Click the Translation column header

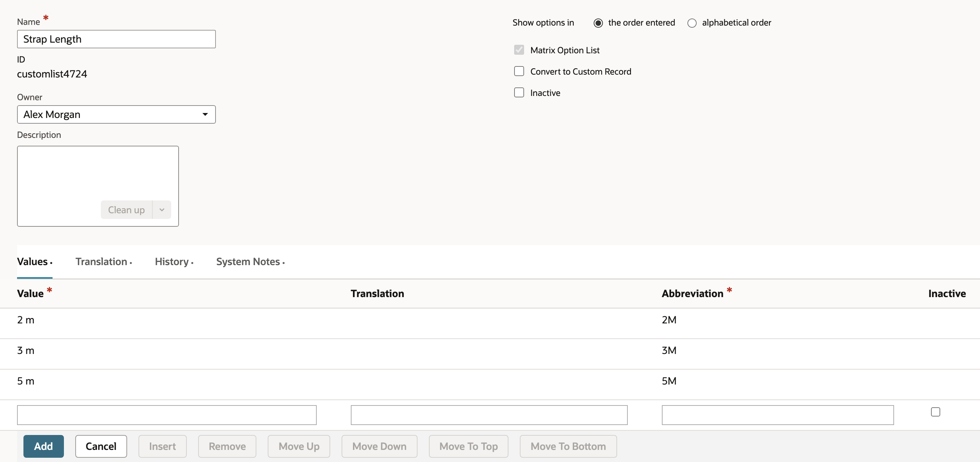tap(377, 293)
